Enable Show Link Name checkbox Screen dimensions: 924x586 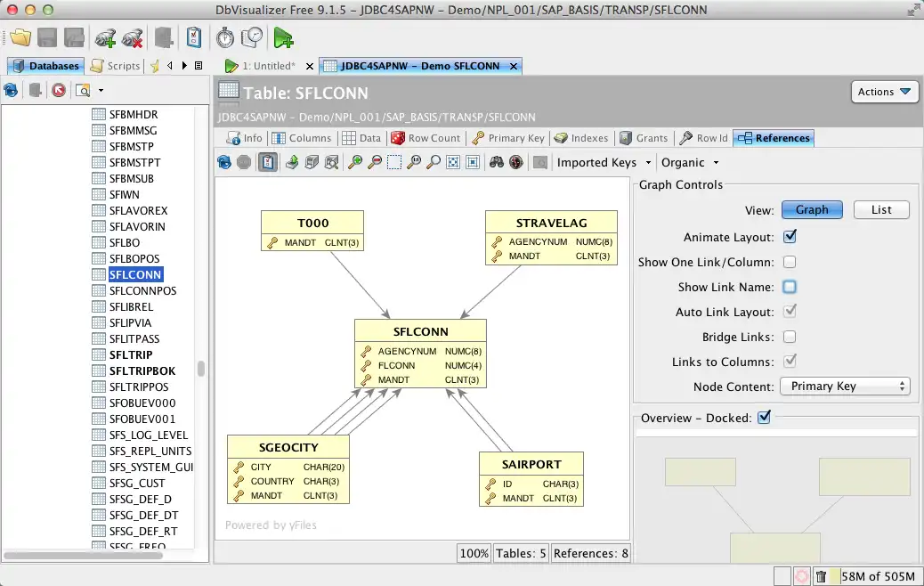(790, 287)
